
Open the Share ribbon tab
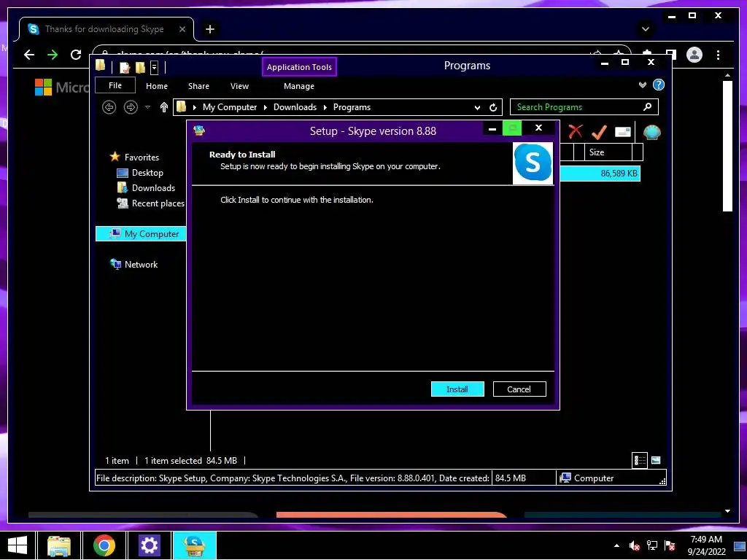198,86
